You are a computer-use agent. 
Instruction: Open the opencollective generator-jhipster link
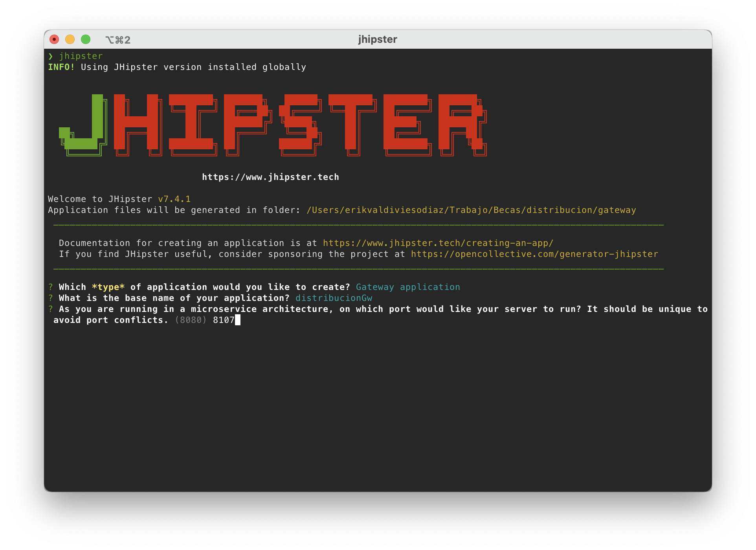(534, 254)
